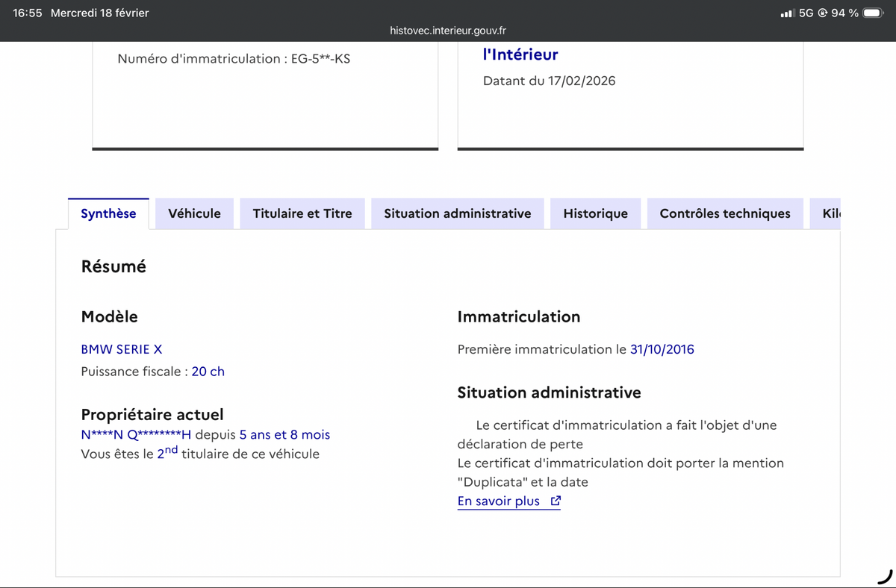Screen dimensions: 896x588
Task: Tap the cellular signal bars icon
Action: pyautogui.click(x=786, y=13)
